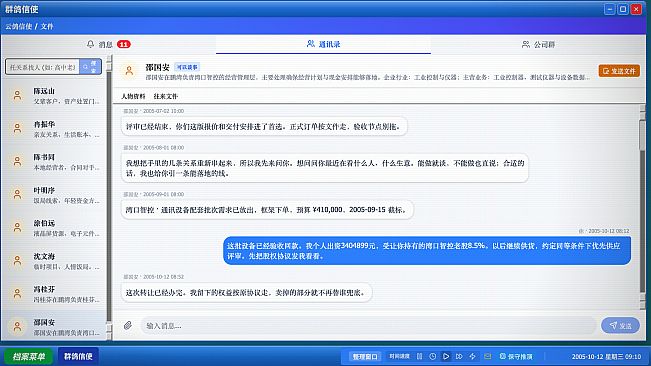Click the 整理窗口 taskbar button

(x=365, y=356)
